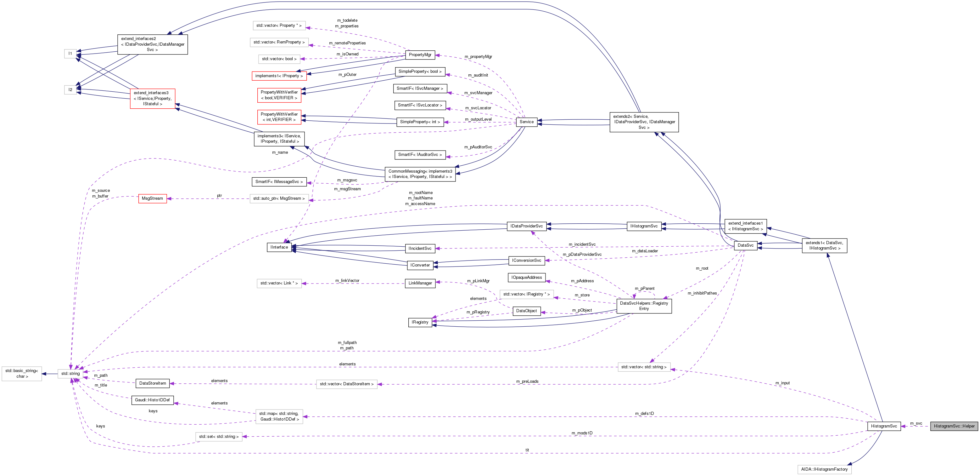Open the IIncidentSvc class node
This screenshot has height=476, width=980.
[420, 248]
